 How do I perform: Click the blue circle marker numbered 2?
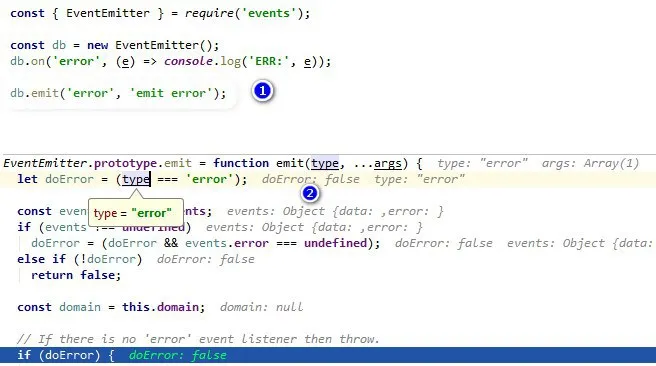[x=310, y=193]
